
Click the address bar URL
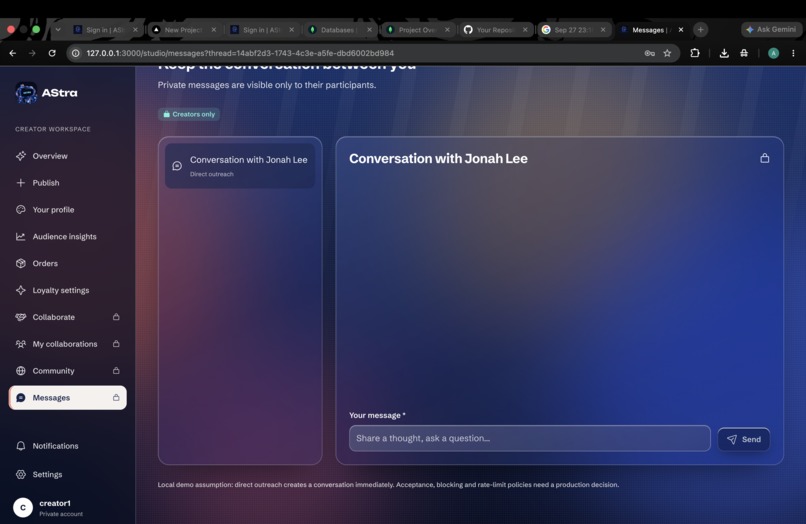point(240,53)
